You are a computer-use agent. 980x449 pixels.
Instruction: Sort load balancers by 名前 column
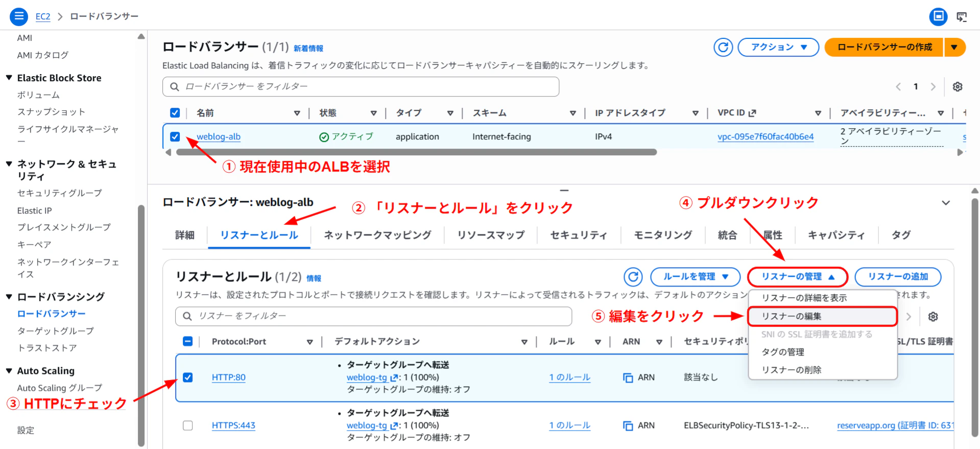(297, 113)
